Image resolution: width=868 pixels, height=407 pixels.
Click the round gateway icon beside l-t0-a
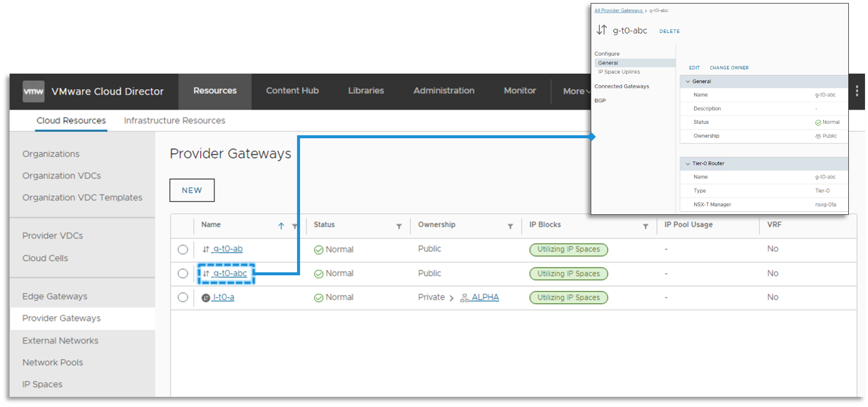pyautogui.click(x=206, y=297)
